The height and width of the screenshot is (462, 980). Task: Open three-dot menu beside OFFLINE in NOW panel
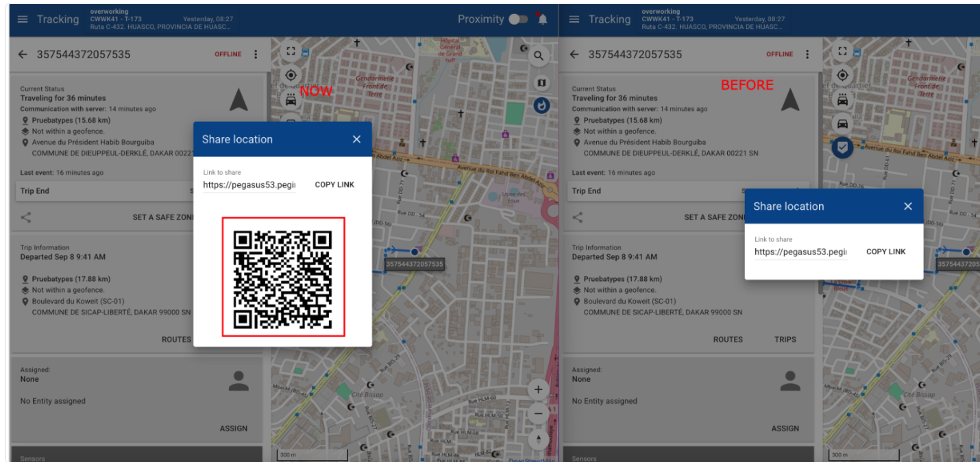[256, 54]
